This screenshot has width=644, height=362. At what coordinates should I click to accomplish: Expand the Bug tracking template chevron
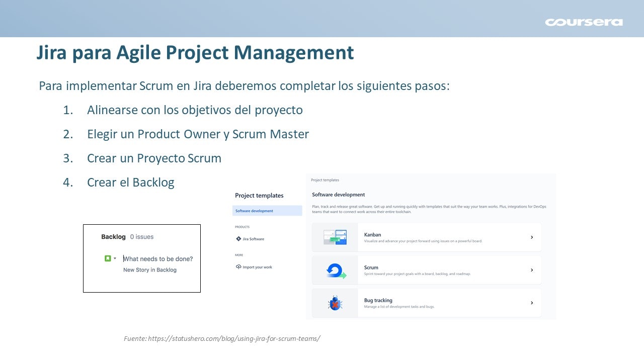coord(532,303)
